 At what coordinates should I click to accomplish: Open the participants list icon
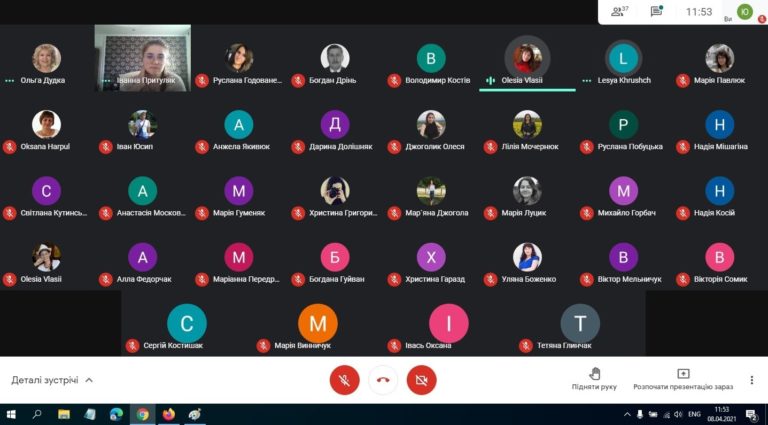pos(620,11)
